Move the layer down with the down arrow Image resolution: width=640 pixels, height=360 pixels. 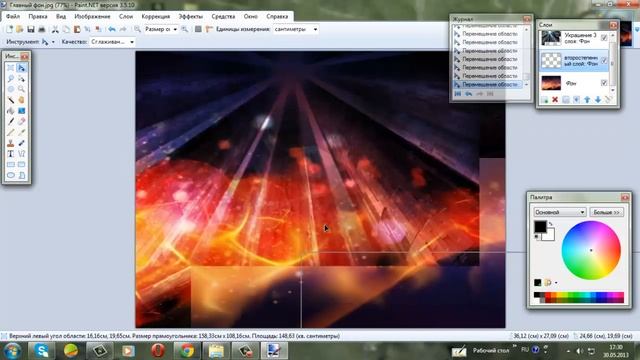pos(598,100)
